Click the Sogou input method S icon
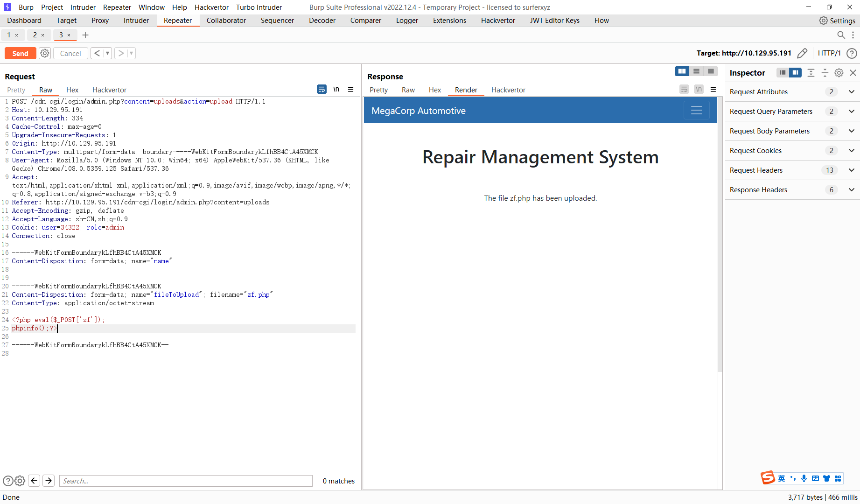 pyautogui.click(x=768, y=478)
